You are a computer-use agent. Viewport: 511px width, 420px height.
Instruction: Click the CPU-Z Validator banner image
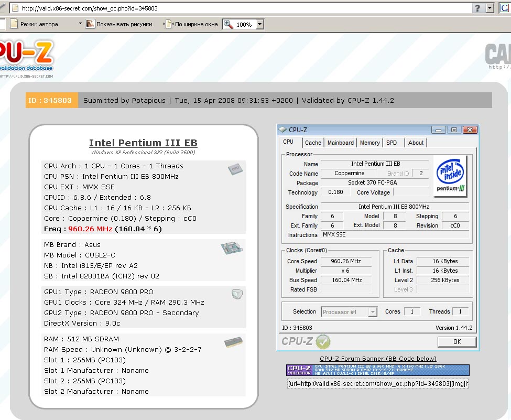tap(378, 370)
